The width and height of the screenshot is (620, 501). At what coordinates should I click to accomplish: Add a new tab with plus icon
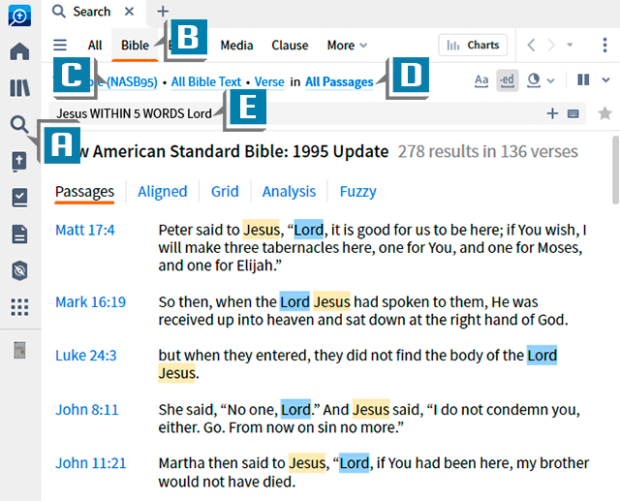coord(163,12)
